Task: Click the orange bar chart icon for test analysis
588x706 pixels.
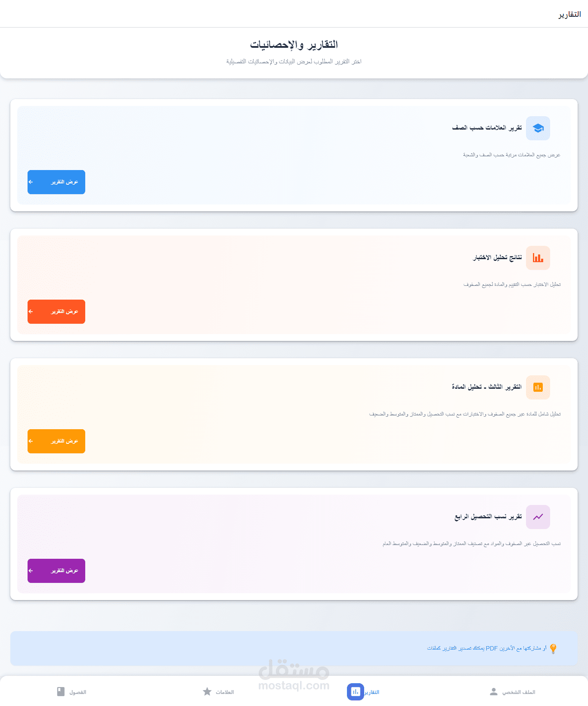Action: pos(538,258)
